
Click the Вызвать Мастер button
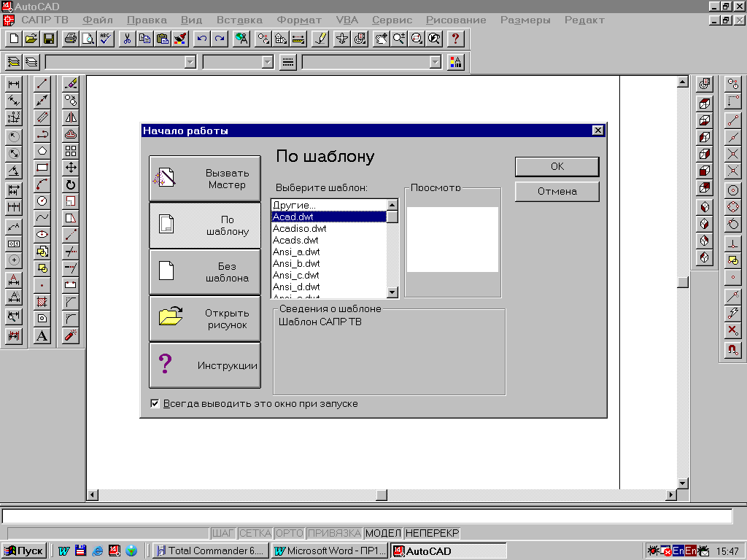(205, 179)
